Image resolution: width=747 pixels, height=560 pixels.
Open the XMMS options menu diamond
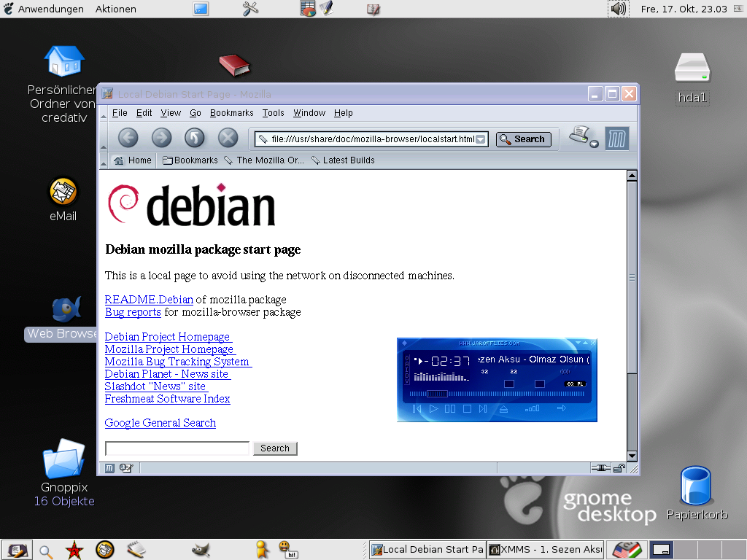[x=404, y=343]
